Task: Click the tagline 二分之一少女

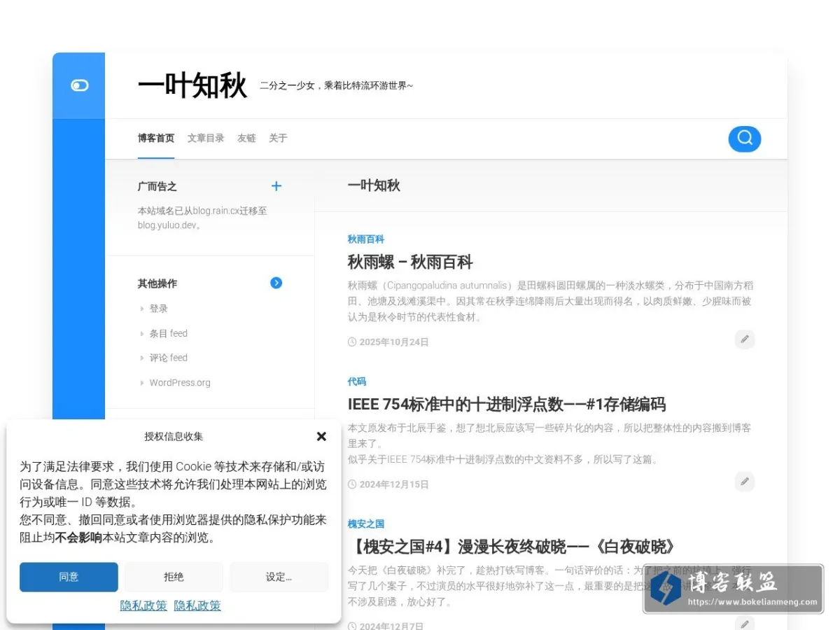Action: pos(336,86)
